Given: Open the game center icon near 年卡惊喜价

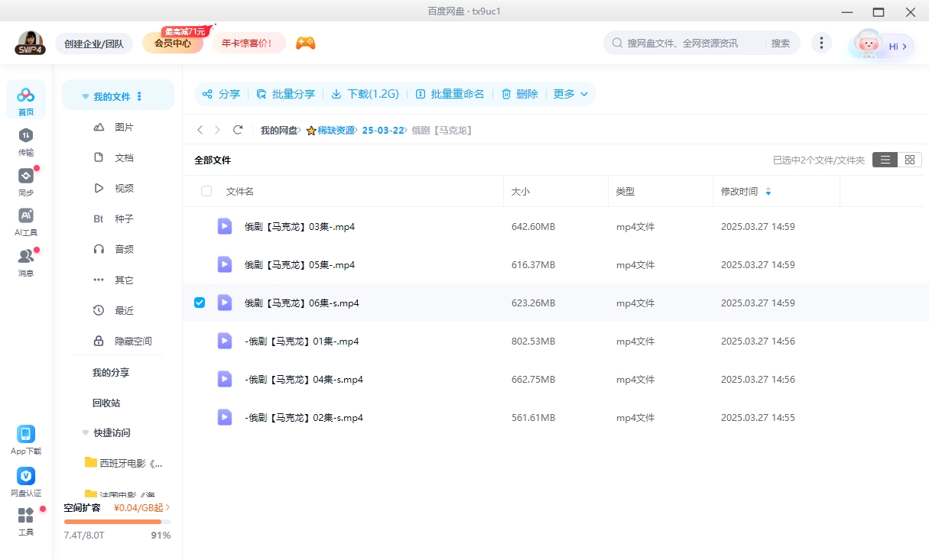Looking at the screenshot, I should pyautogui.click(x=305, y=44).
